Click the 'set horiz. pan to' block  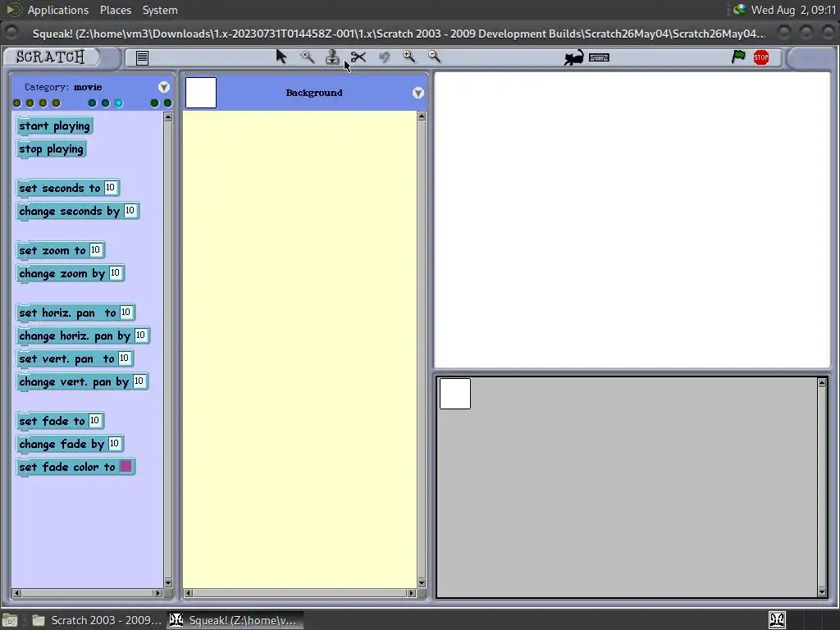tap(75, 313)
